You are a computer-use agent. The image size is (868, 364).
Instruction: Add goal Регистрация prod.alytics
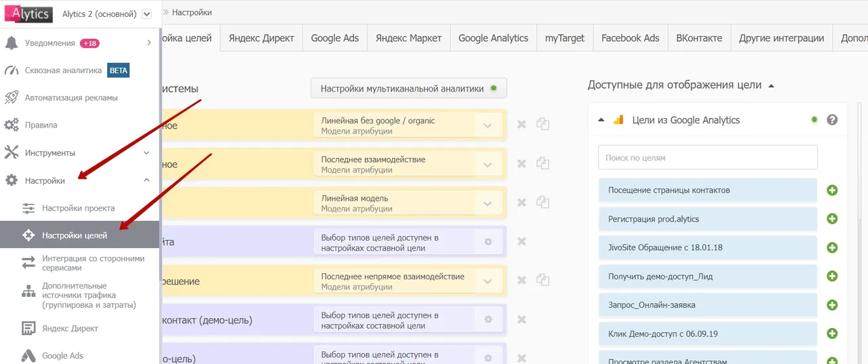(x=832, y=219)
